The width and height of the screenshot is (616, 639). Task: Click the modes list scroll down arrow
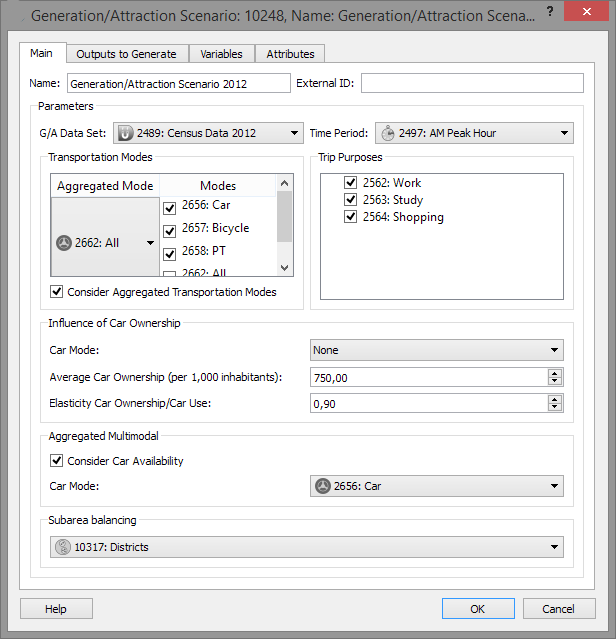coord(284,268)
